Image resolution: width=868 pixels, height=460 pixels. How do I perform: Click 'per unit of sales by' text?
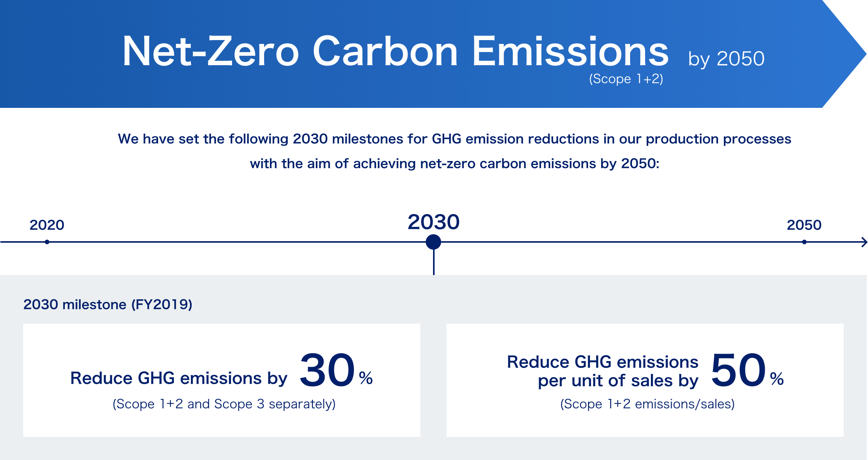(x=618, y=381)
